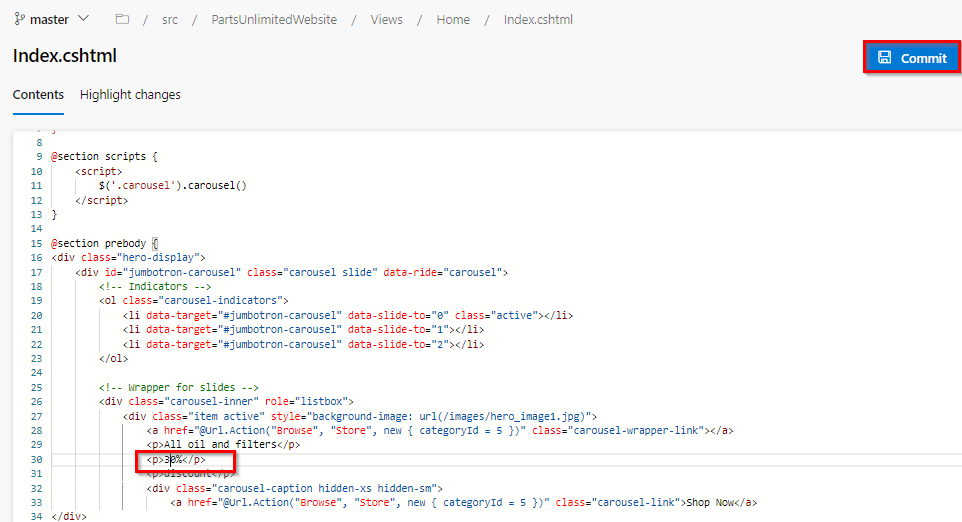Open the Home breadcrumb folder

click(x=453, y=20)
